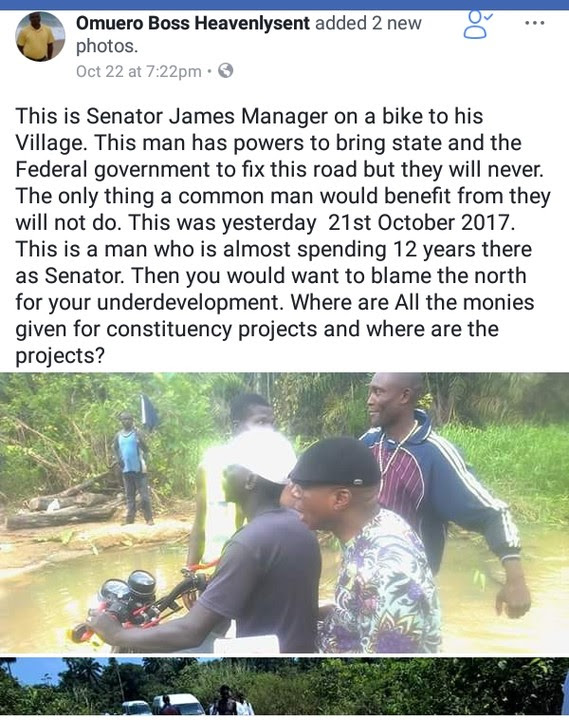
Task: Click the Oct 22 at 7:22pm timestamp
Action: [x=139, y=71]
